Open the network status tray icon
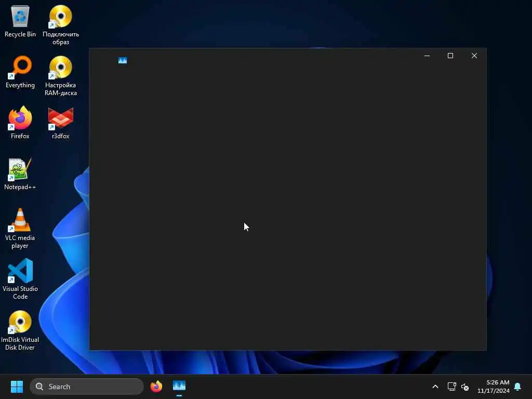Screen dimensions: 532x399 [x=451, y=387]
